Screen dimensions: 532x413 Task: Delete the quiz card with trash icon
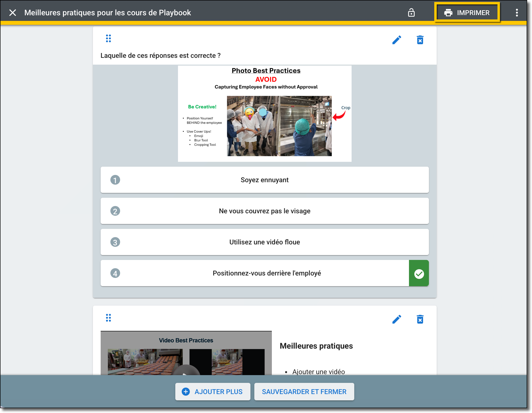coord(420,40)
